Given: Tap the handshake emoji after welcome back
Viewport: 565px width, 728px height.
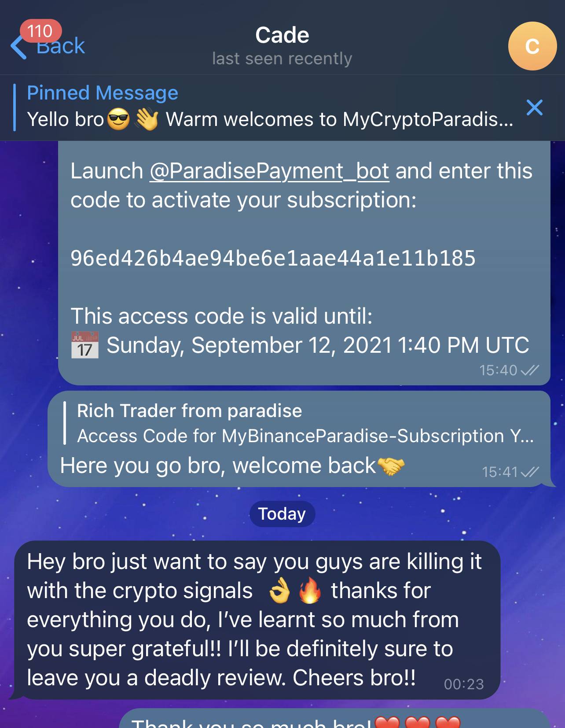Looking at the screenshot, I should pos(391,466).
